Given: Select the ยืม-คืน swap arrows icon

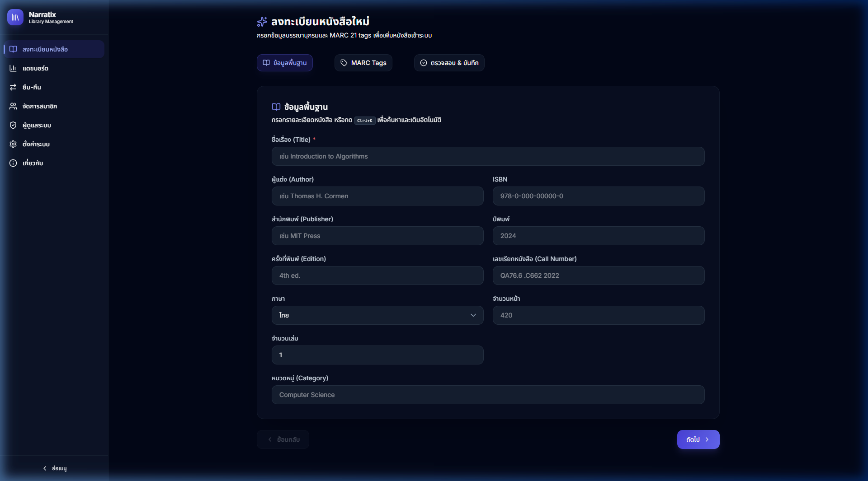Looking at the screenshot, I should point(13,87).
